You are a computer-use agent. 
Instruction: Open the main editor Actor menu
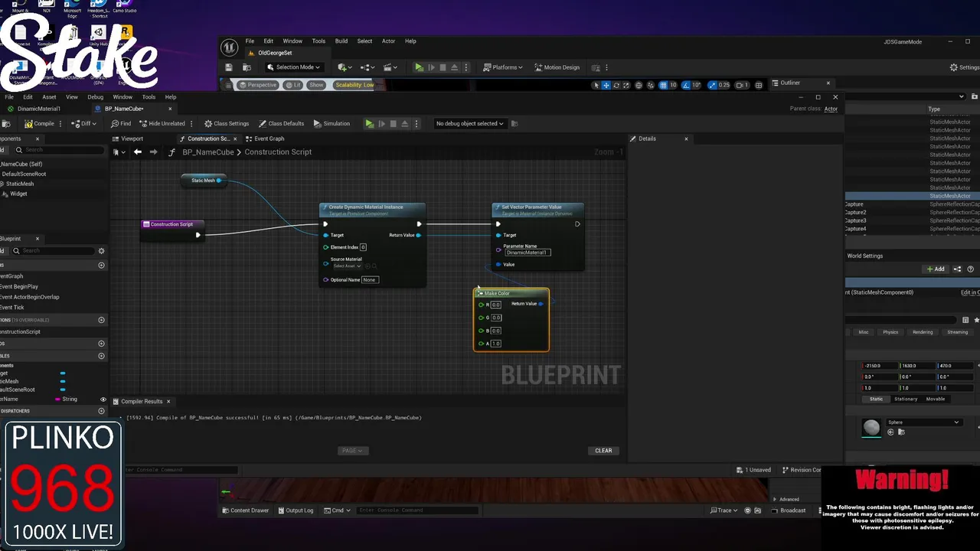pos(388,41)
